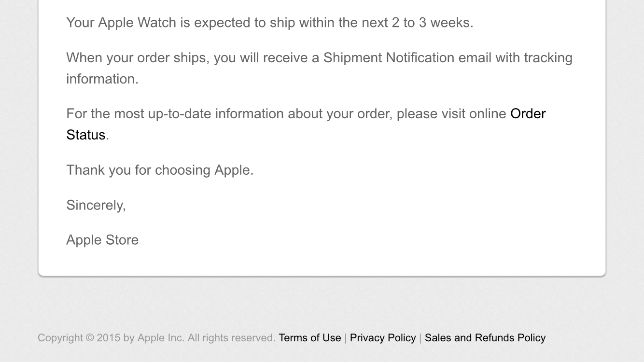
Task: Open the Privacy Policy link
Action: click(382, 338)
